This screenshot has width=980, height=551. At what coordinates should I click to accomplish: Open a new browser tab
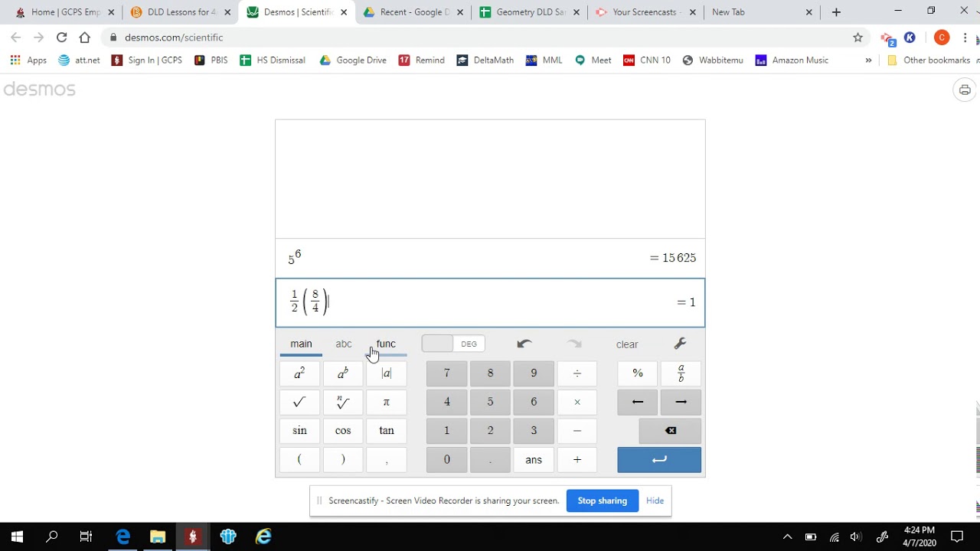[836, 12]
